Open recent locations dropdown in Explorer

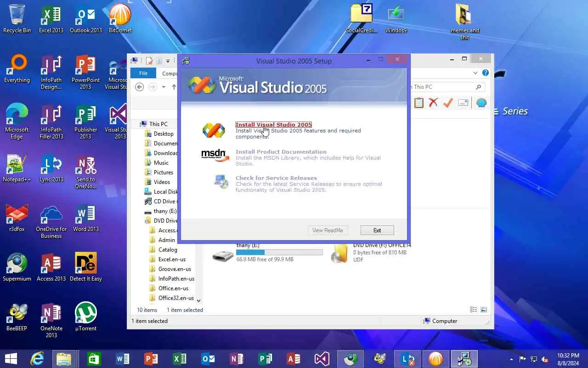[x=164, y=87]
